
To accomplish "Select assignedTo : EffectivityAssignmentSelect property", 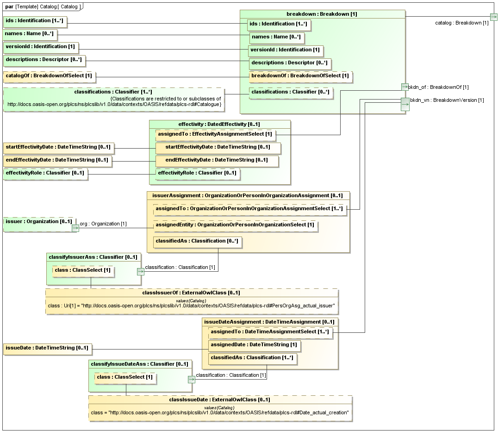I will coord(215,134).
